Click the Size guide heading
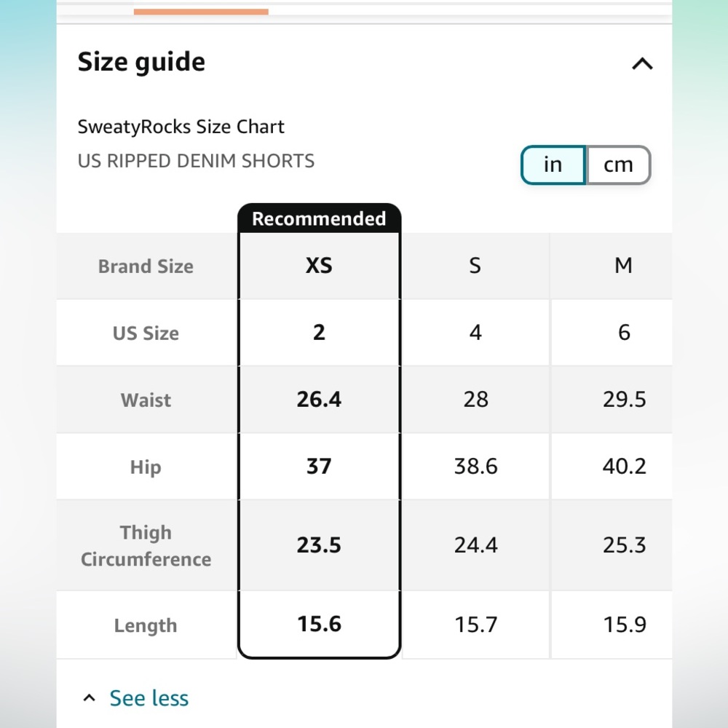The width and height of the screenshot is (728, 728). click(141, 62)
